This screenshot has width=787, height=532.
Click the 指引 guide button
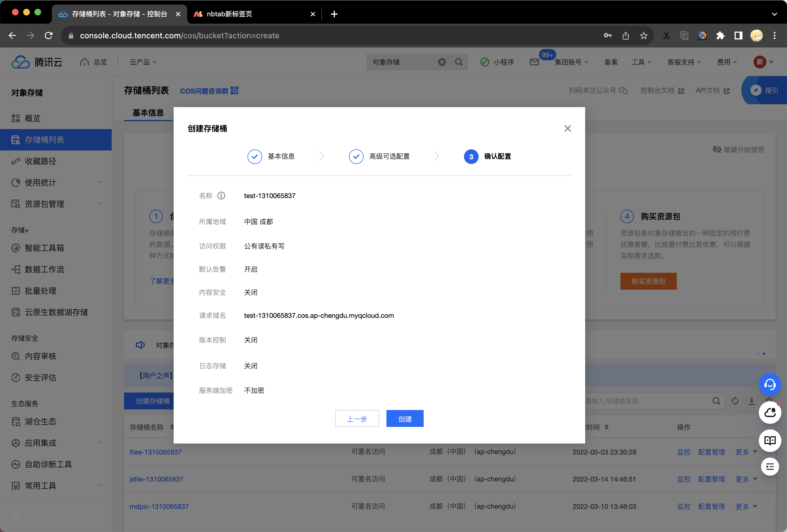click(765, 90)
